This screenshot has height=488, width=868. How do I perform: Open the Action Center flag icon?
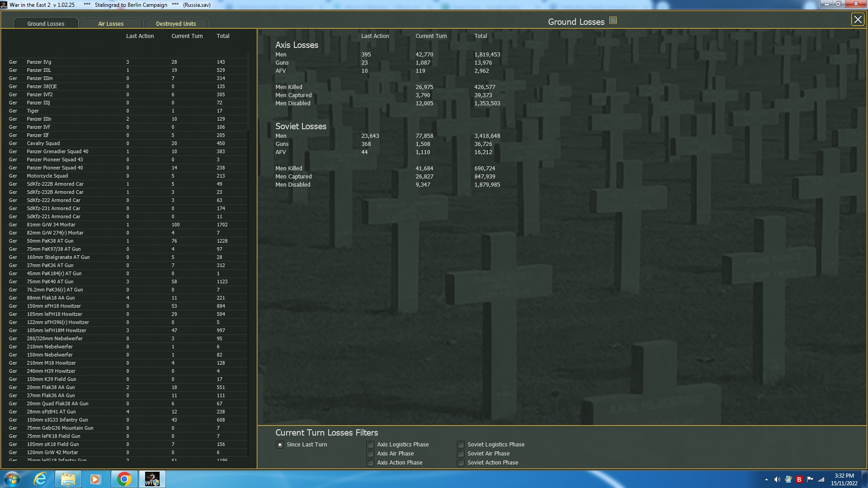[810, 479]
